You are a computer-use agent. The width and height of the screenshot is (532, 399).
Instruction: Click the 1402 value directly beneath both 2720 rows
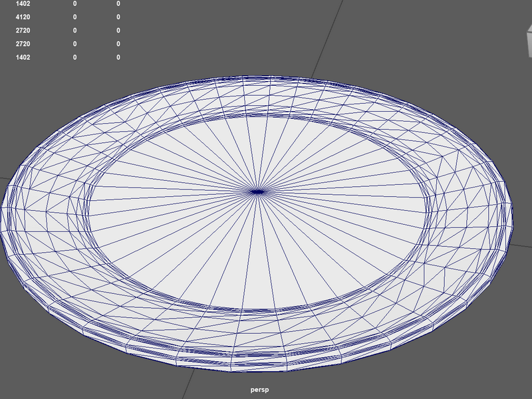pyautogui.click(x=23, y=57)
